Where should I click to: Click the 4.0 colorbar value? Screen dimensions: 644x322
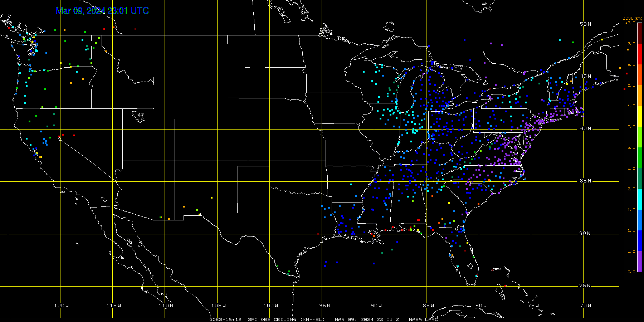pos(631,106)
